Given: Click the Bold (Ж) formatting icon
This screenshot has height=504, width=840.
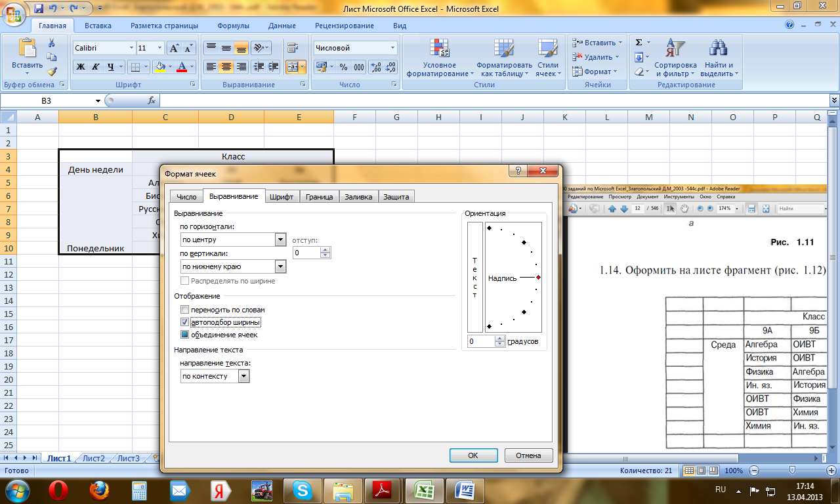Looking at the screenshot, I should point(81,67).
